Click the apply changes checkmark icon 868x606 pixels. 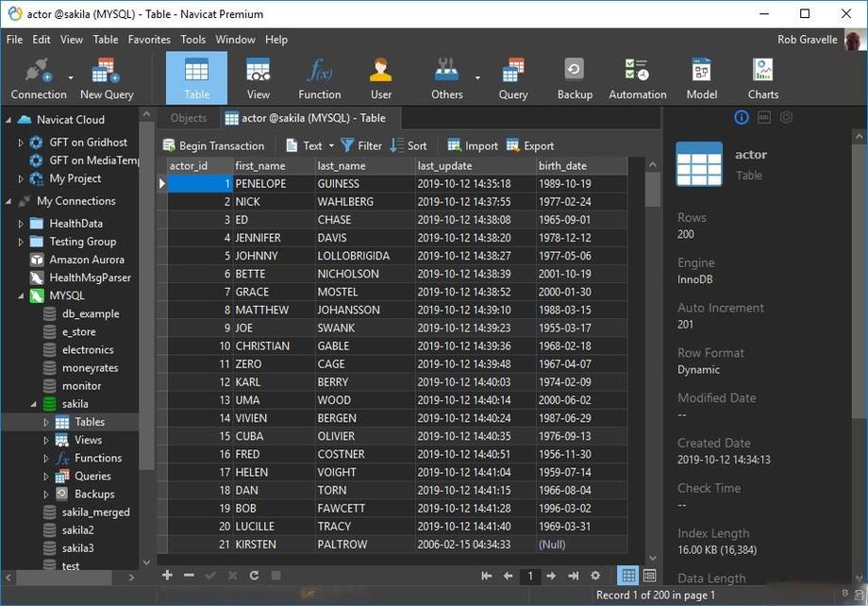(210, 575)
